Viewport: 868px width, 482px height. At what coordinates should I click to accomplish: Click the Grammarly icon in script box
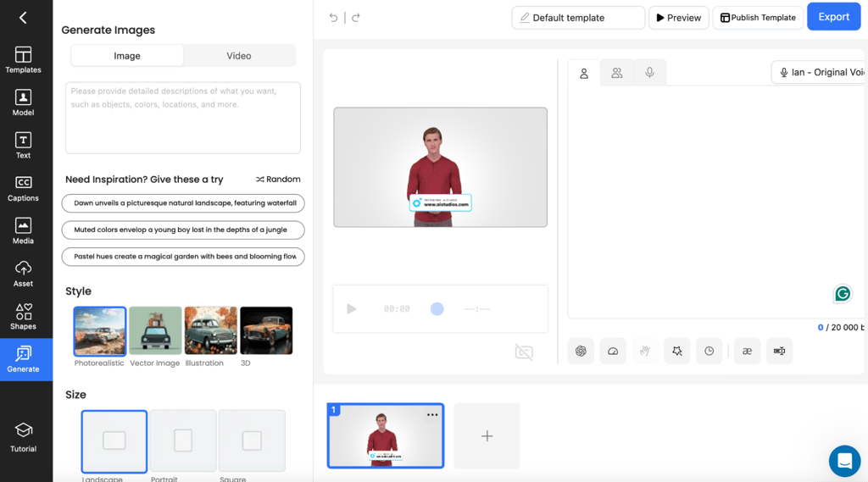[x=843, y=294]
